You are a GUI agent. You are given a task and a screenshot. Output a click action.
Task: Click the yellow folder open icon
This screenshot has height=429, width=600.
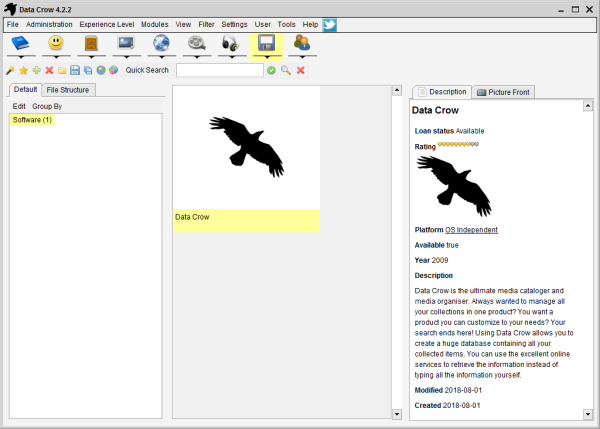62,70
